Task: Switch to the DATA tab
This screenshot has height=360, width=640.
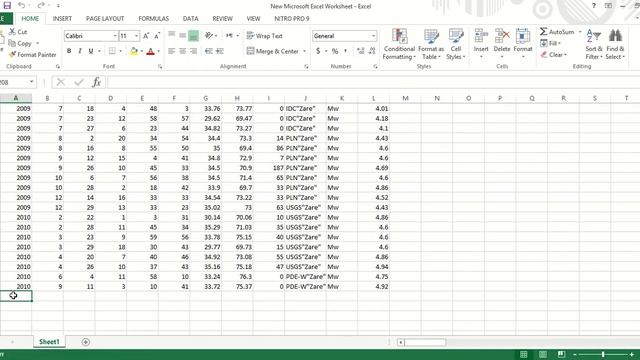Action: [x=191, y=19]
